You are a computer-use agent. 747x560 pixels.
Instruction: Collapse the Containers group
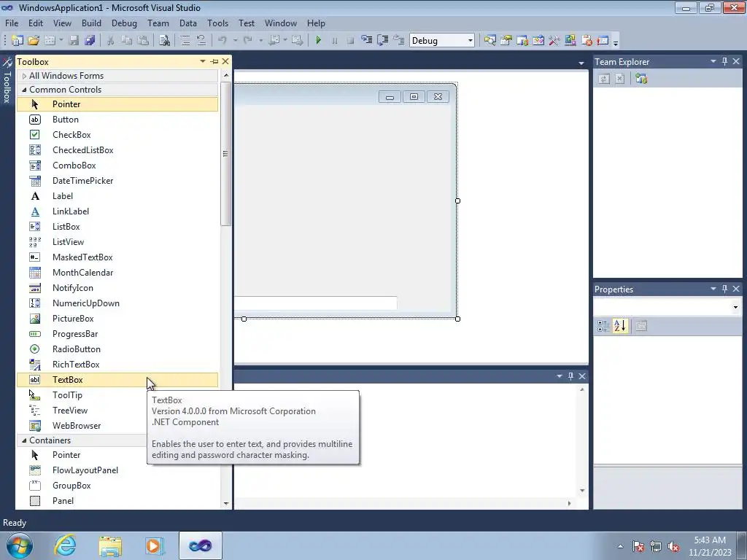coord(24,440)
